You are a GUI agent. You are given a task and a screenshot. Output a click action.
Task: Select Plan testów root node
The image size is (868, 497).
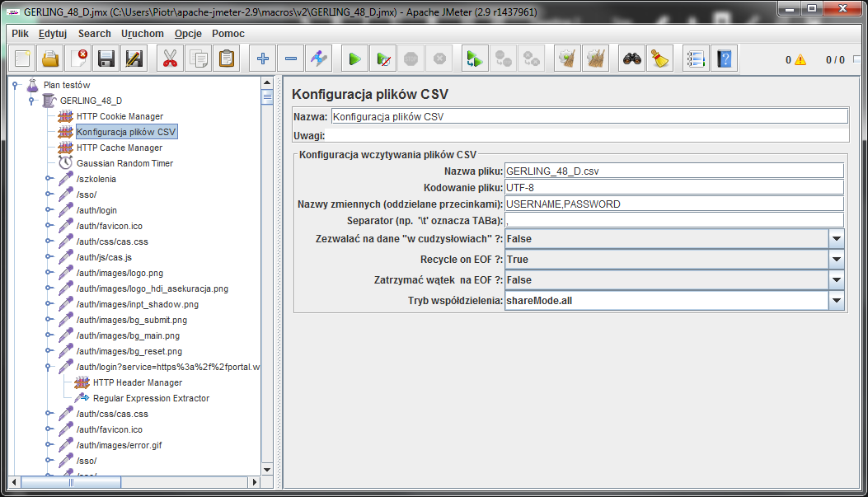click(x=67, y=85)
